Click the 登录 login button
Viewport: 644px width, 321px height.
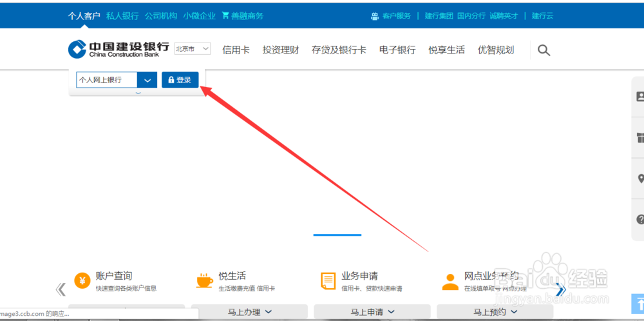[x=180, y=80]
